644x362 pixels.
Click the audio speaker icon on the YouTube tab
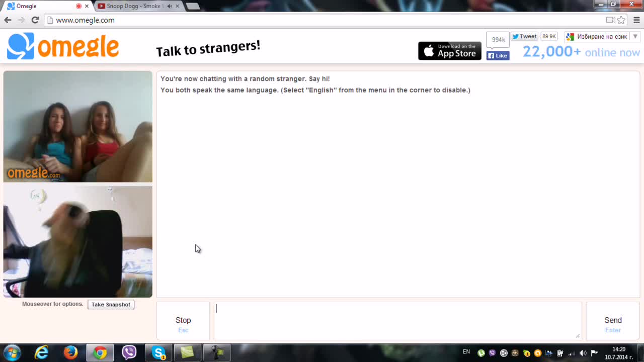(170, 6)
